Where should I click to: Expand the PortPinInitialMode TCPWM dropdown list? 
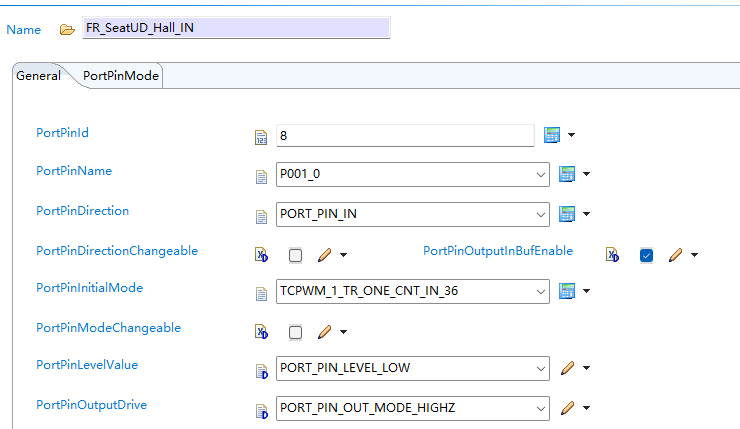(x=412, y=291)
